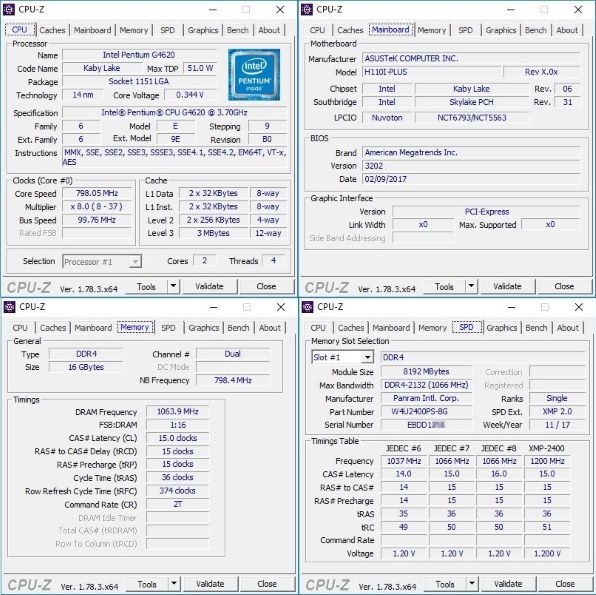
Task: Click Validate in the SPD window
Action: [x=508, y=584]
